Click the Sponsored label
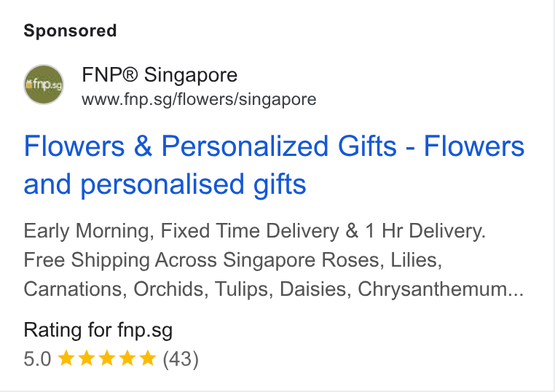Image resolution: width=555 pixels, height=392 pixels. pyautogui.click(x=70, y=31)
